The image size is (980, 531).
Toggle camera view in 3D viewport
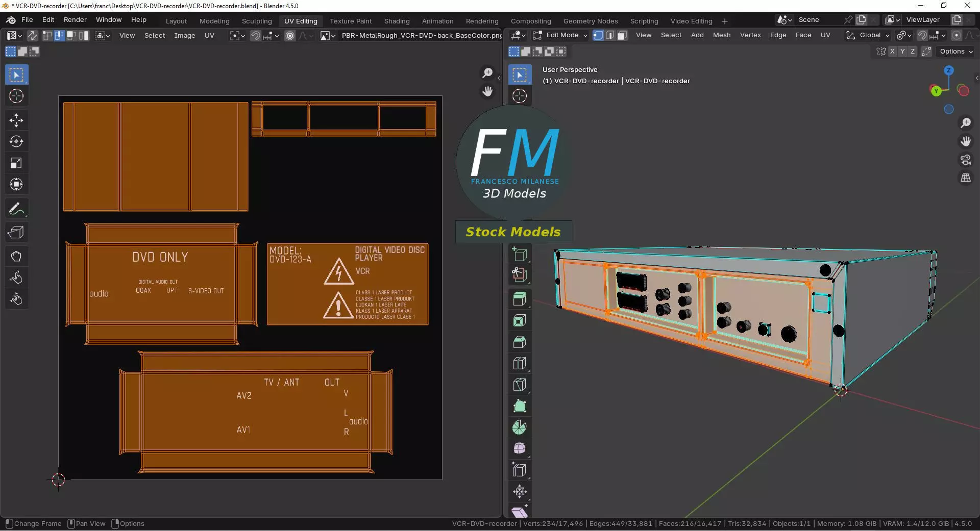pyautogui.click(x=966, y=160)
